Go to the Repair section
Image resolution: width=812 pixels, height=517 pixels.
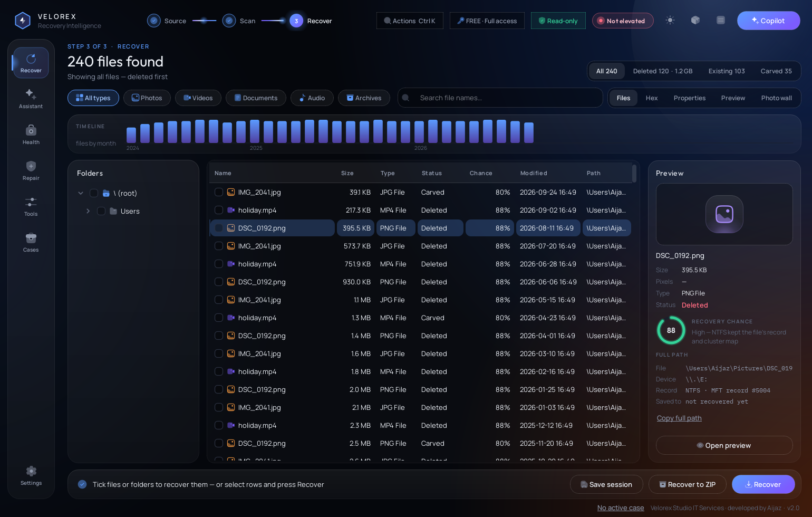point(31,170)
